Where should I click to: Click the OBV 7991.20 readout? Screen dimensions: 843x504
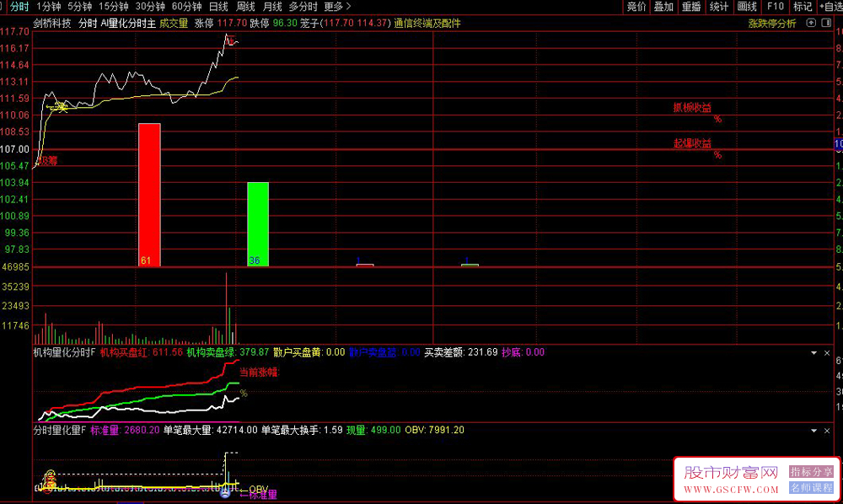coord(434,431)
